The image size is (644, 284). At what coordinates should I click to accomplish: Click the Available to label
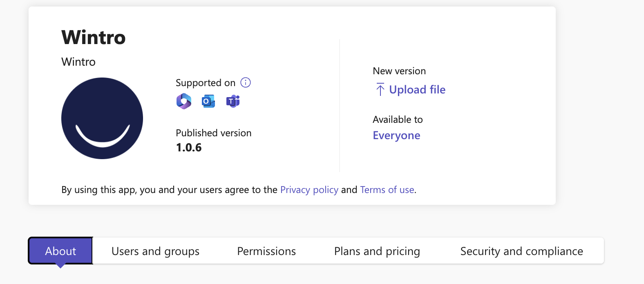tap(398, 120)
